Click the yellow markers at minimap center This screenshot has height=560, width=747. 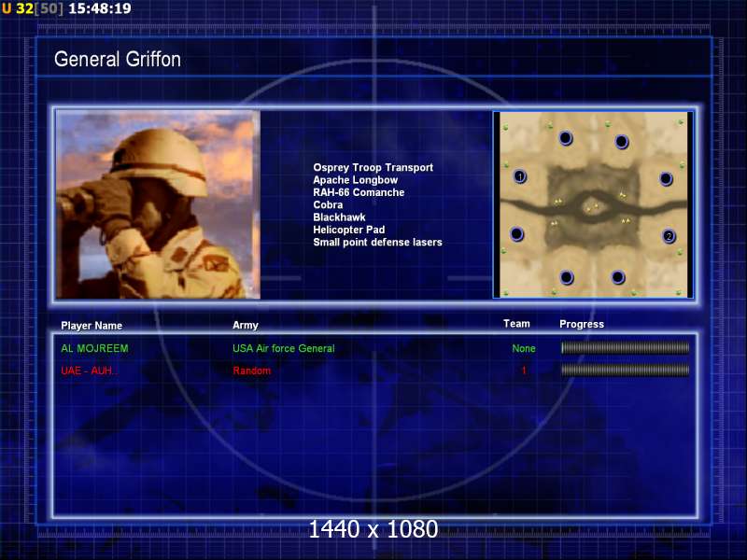coord(591,207)
